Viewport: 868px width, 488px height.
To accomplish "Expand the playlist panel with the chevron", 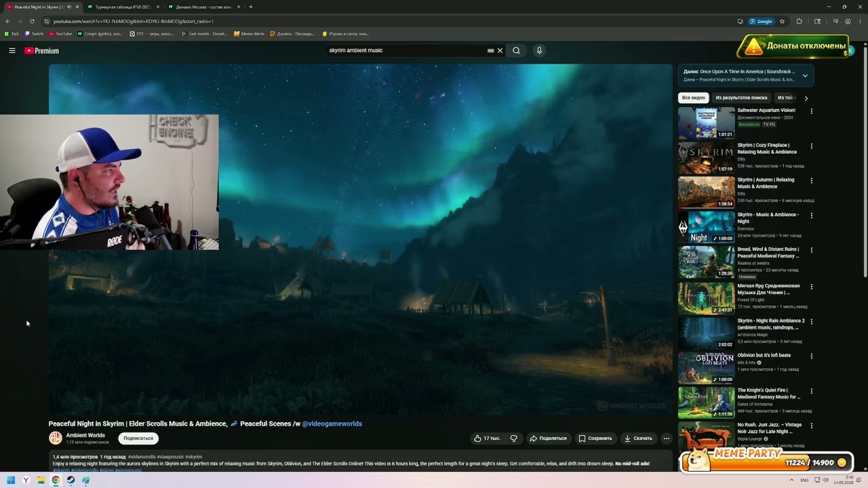I will 805,75.
